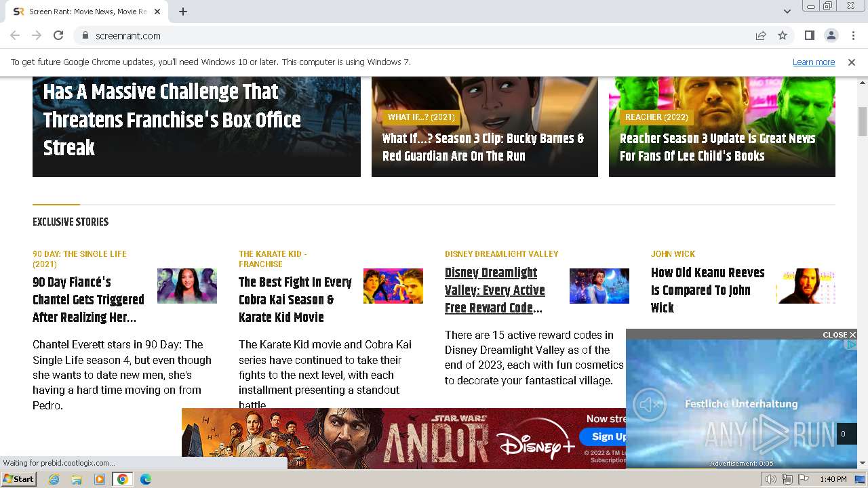Screen dimensions: 868x488
Task: Click the network icon in the system tray
Action: click(x=787, y=479)
